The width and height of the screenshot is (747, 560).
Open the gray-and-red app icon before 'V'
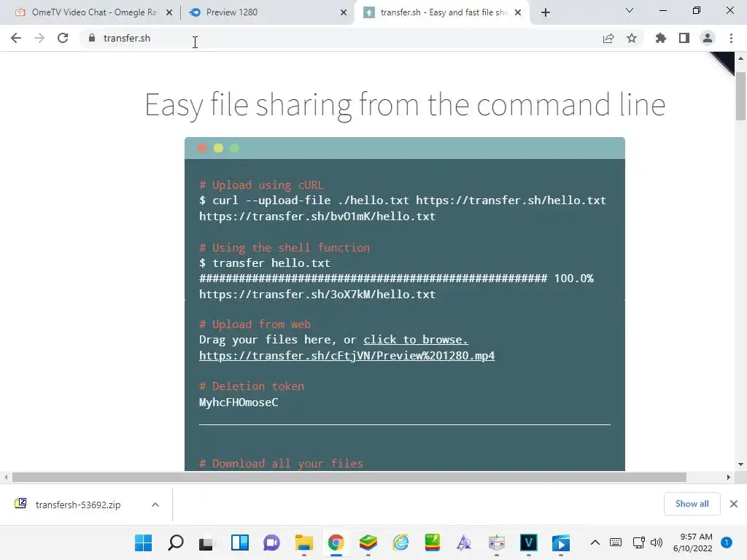click(496, 542)
